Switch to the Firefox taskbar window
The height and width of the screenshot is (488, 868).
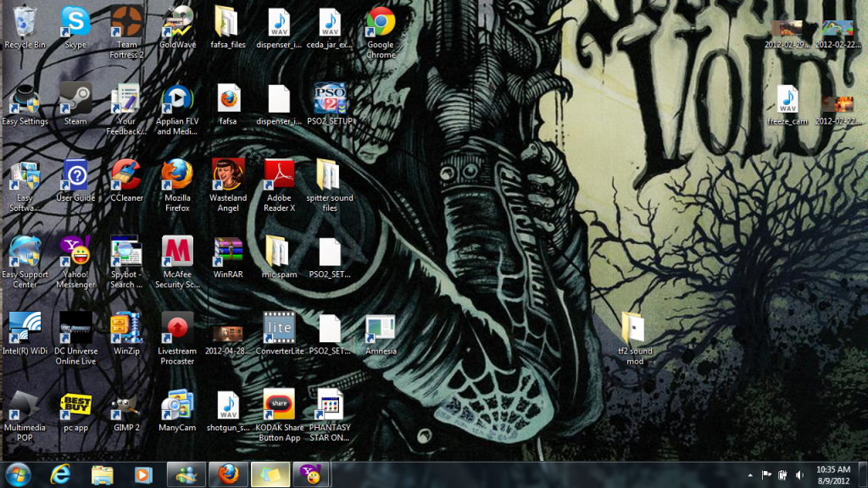tap(228, 474)
